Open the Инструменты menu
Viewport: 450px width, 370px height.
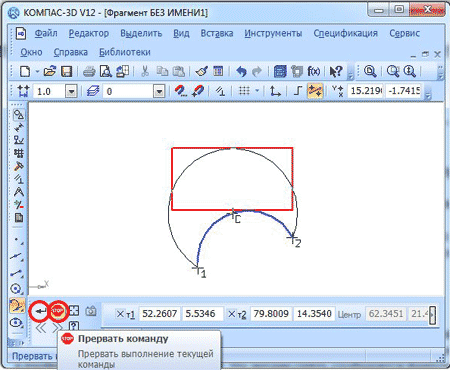click(273, 33)
